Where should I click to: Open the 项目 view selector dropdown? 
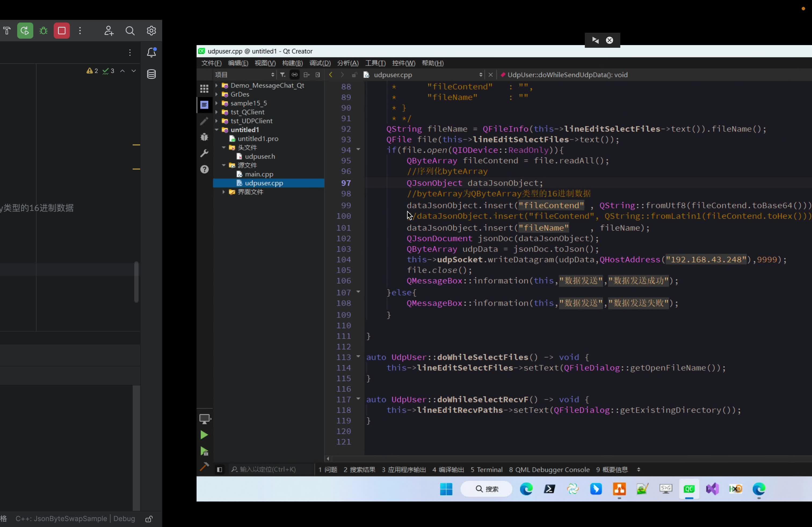(245, 75)
